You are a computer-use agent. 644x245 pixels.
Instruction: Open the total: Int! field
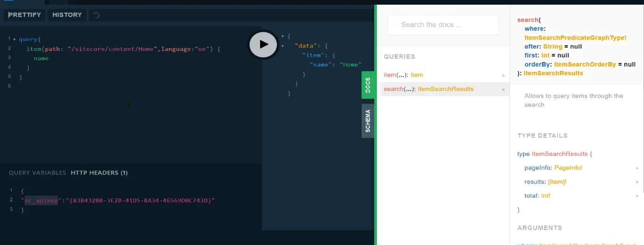[538, 196]
